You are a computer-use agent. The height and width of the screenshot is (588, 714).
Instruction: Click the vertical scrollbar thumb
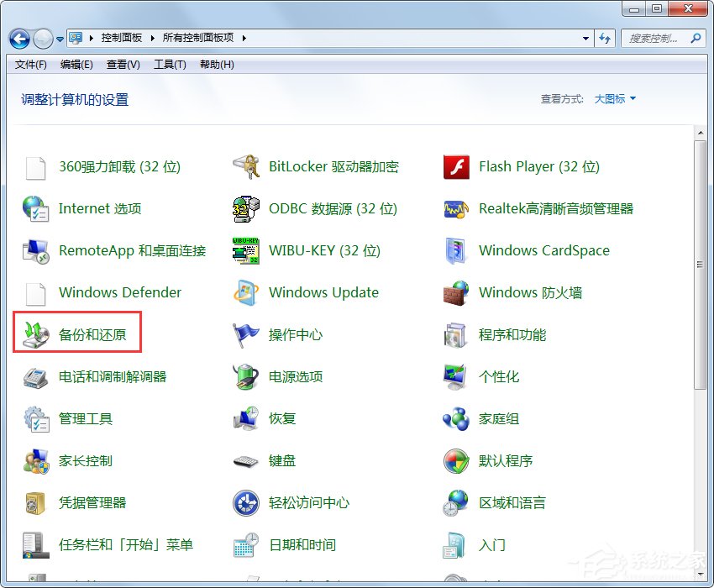point(701,265)
